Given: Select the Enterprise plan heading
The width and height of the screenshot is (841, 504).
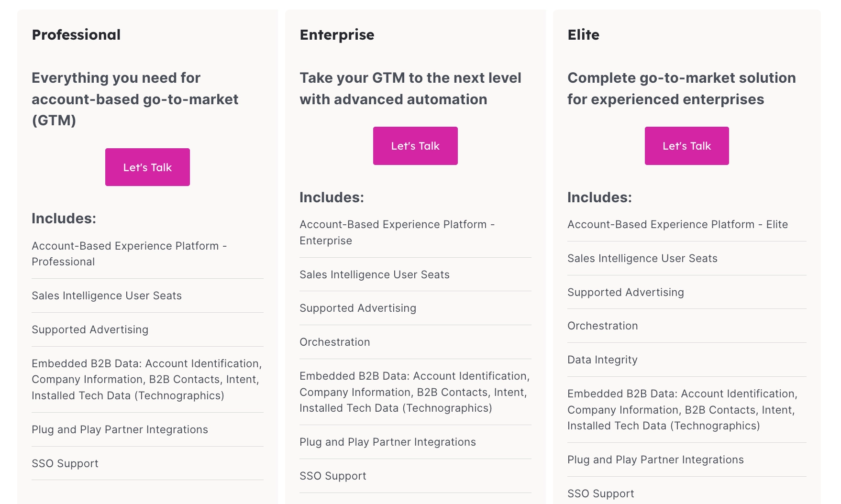Looking at the screenshot, I should click(x=337, y=35).
